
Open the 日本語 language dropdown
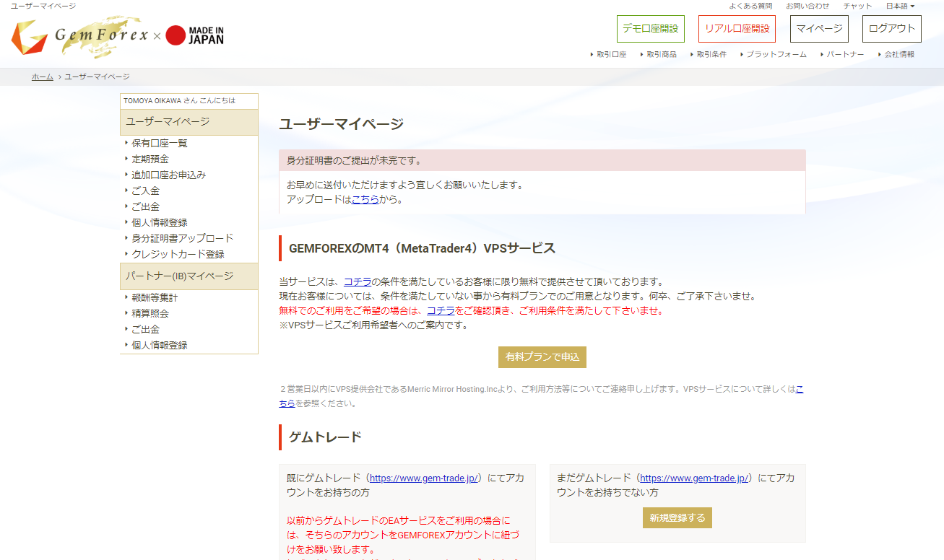(x=900, y=6)
